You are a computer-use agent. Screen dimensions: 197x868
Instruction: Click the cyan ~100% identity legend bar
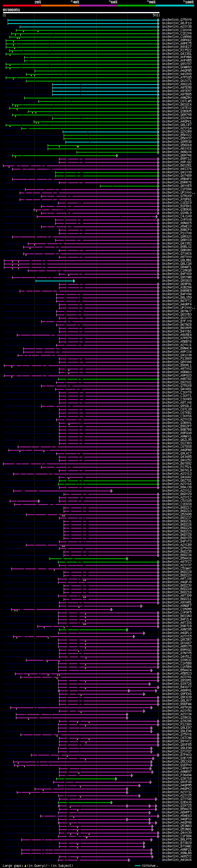pos(175,6)
